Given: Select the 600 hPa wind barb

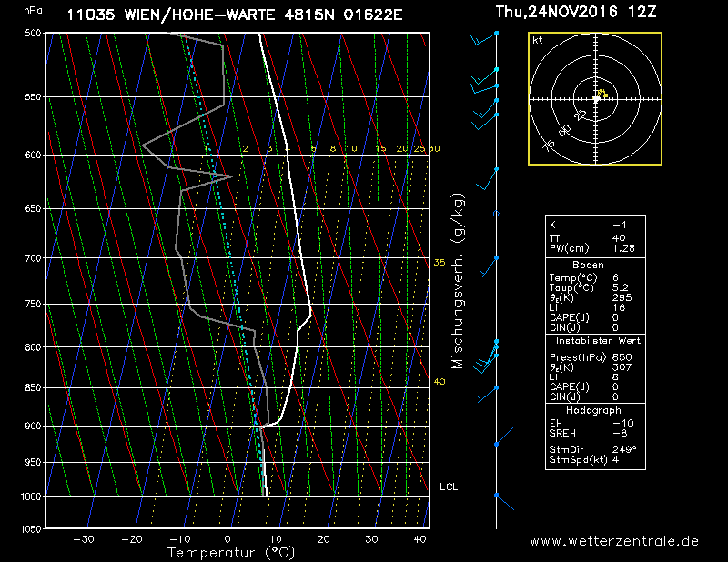Looking at the screenshot, I should 490,178.
